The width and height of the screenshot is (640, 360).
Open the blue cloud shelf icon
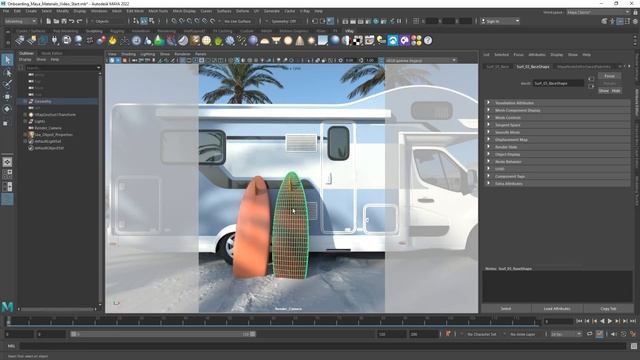393,40
